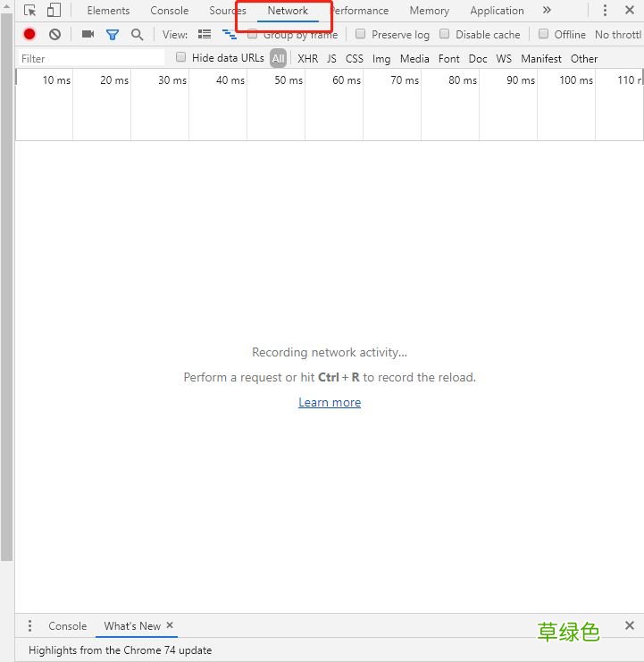Filter requests by JS
Screen dimensions: 644x662
tap(331, 59)
